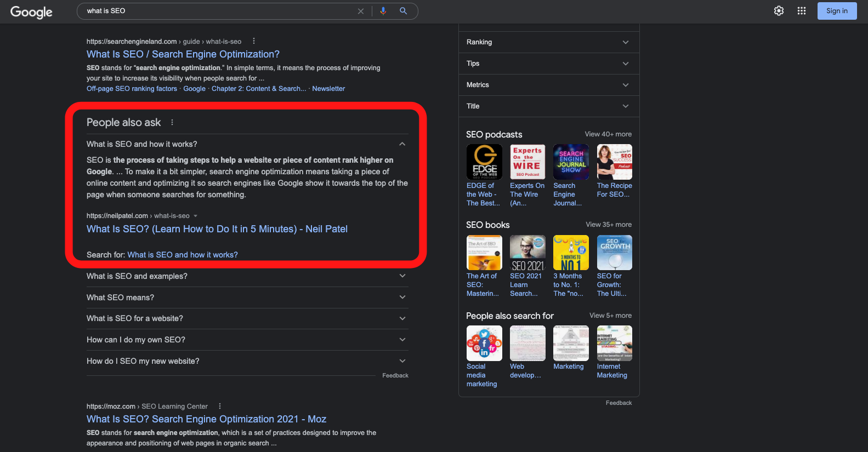Search for 'What is SEO and how it works?'

183,255
